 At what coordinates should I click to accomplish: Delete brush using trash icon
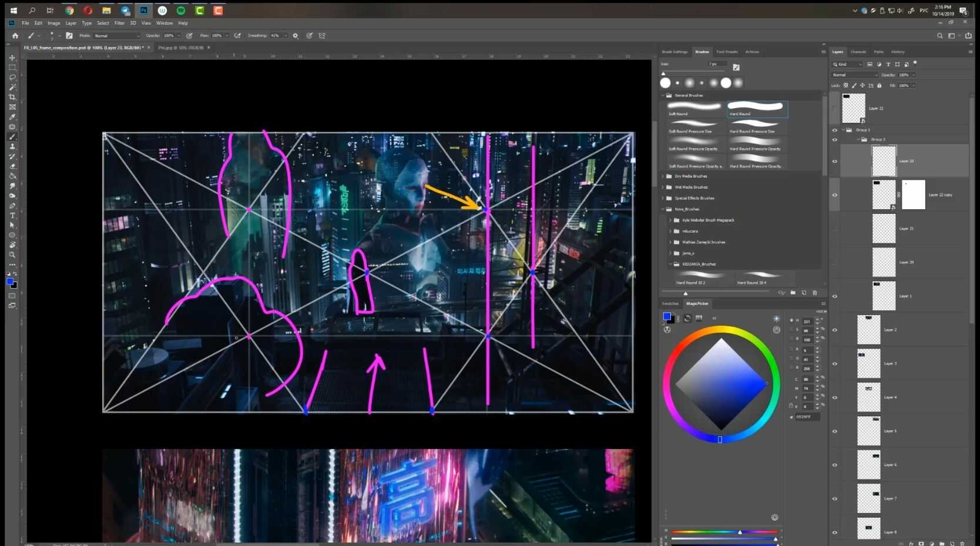815,293
